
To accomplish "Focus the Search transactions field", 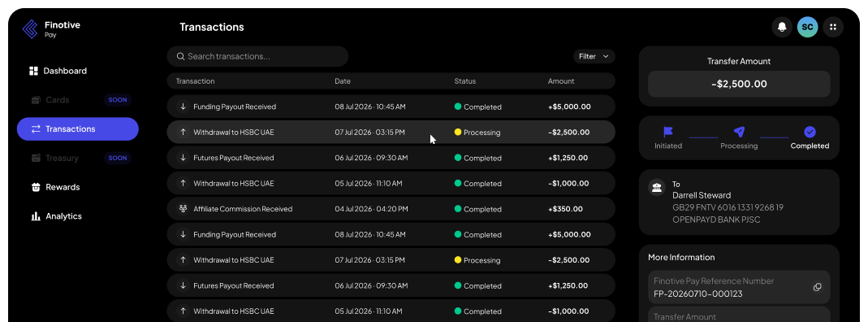I will point(257,57).
